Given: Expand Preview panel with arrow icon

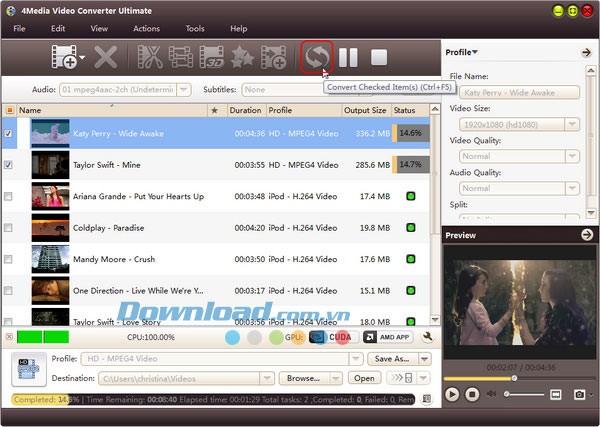Looking at the screenshot, I should 587,235.
